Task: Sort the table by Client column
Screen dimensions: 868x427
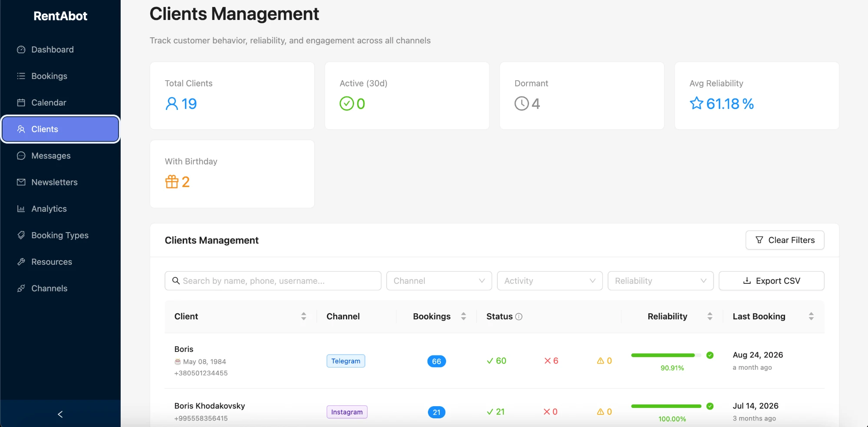Action: click(304, 316)
